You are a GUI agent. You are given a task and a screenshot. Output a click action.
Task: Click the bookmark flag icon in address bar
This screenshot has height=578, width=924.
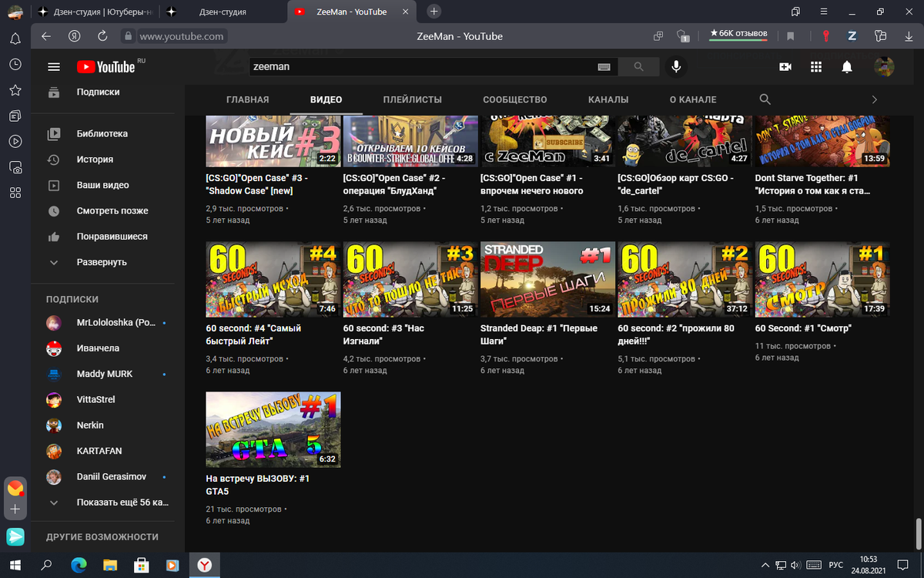point(790,36)
